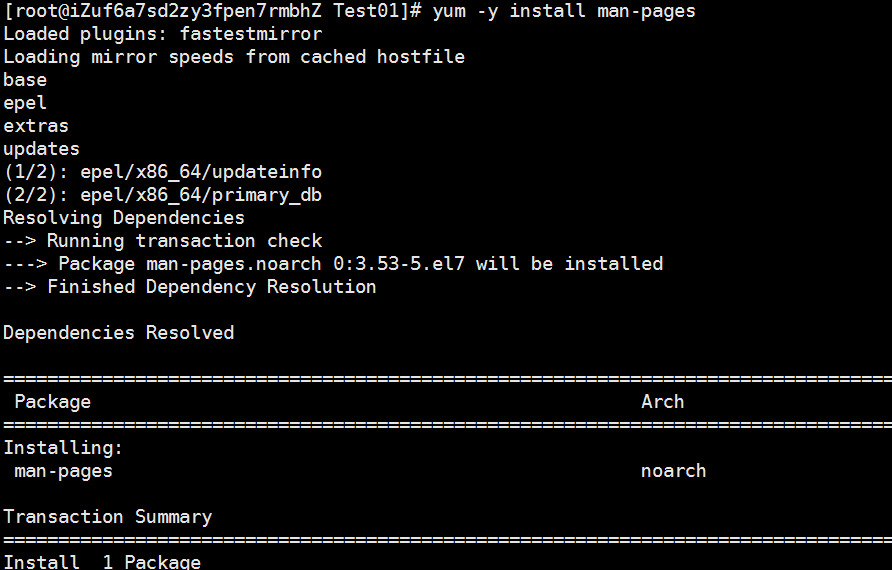
Task: Click '(1/2): epel/x86_64/updateinfo' line
Action: click(x=163, y=172)
